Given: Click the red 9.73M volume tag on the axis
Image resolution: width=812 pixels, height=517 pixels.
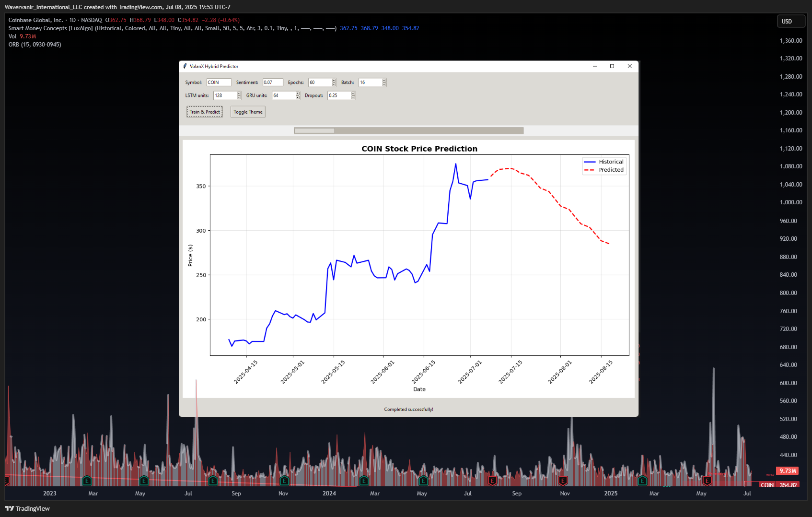Looking at the screenshot, I should [788, 471].
